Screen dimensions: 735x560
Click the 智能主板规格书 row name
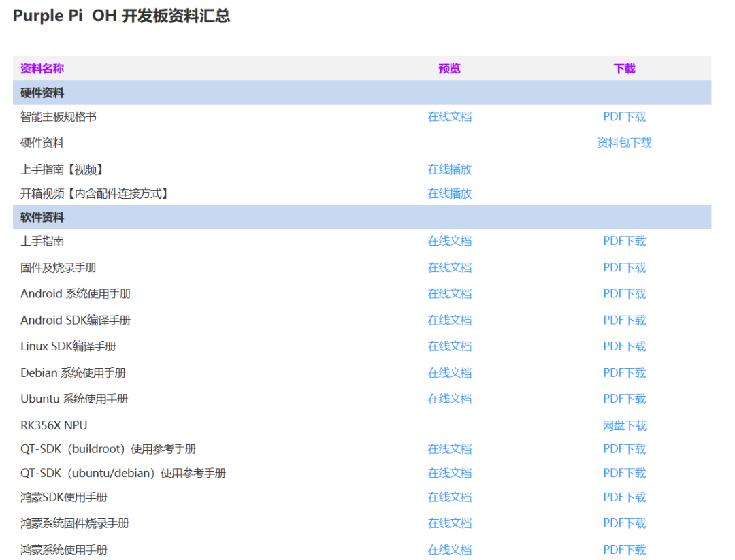(x=58, y=116)
